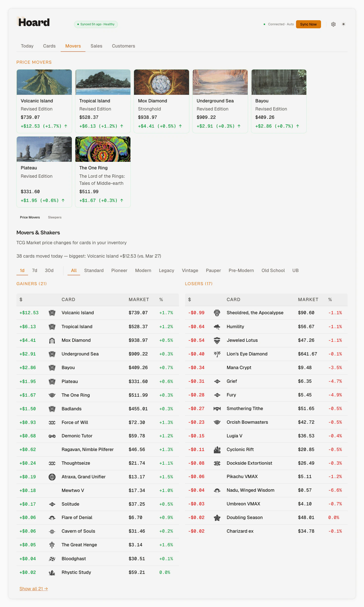Screen dimensions: 364x607
Task: Filter by Pioneer format
Action: tap(119, 271)
